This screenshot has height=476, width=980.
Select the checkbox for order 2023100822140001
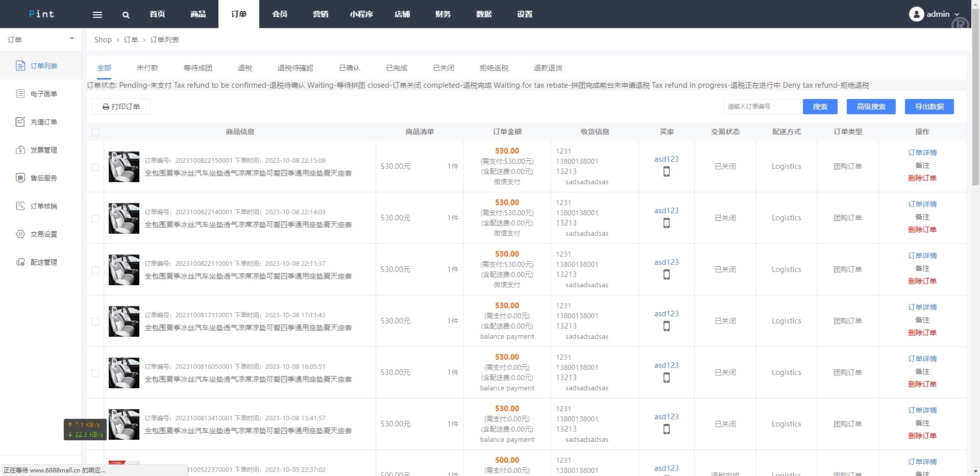(x=94, y=218)
